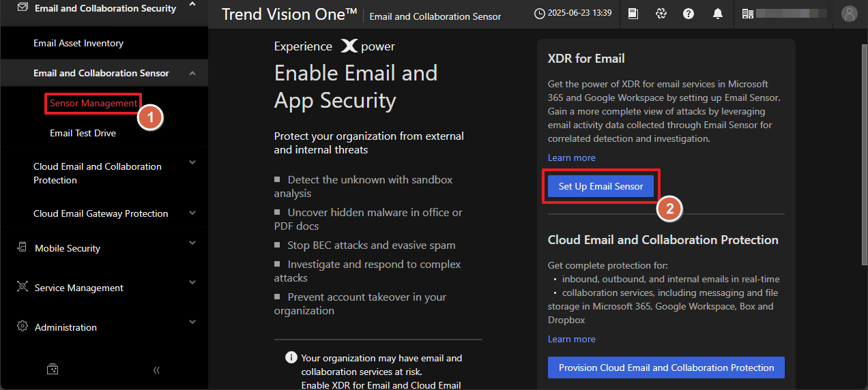Collapse the Email and Collaboration Sensor submenu
Viewport: 868px width, 390px height.
pyautogui.click(x=192, y=73)
